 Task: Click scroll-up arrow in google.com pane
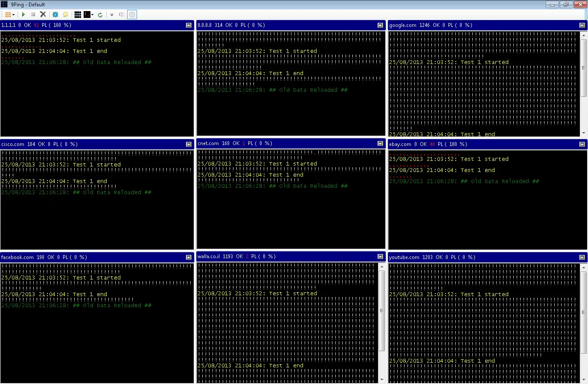(584, 35)
